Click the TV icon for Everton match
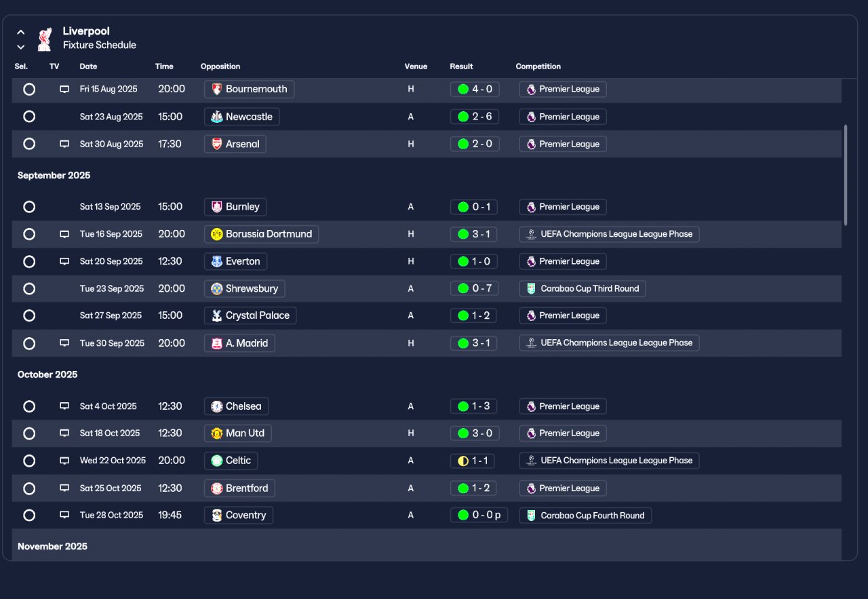Screen dimensions: 868x599 (64, 261)
